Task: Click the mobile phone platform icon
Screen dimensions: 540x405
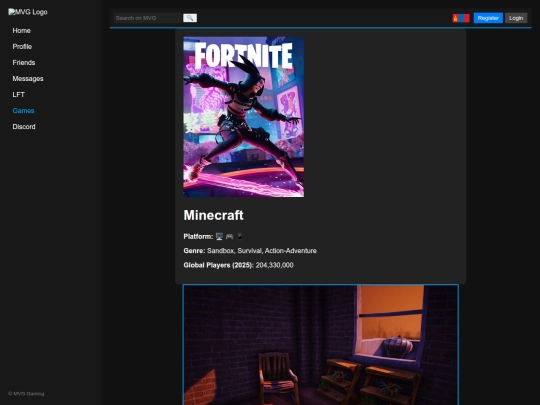Action: [x=240, y=236]
